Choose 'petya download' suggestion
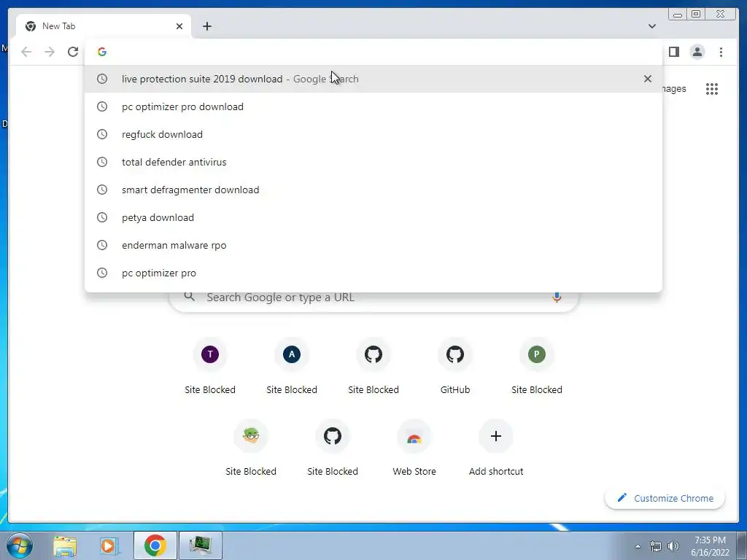Viewport: 747px width, 560px height. pos(373,217)
